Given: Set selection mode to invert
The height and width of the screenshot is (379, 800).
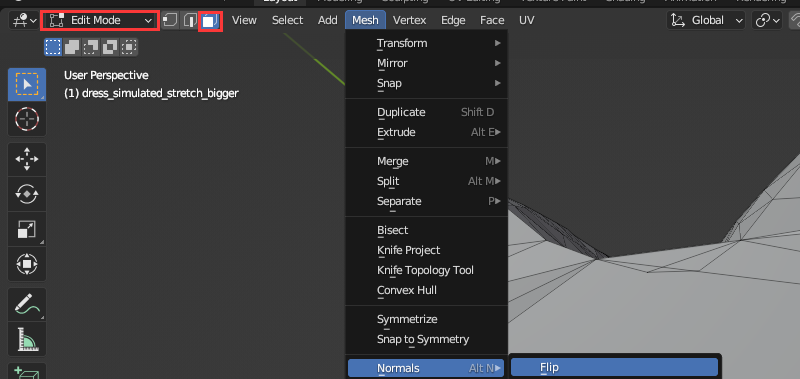Looking at the screenshot, I should click(x=110, y=47).
